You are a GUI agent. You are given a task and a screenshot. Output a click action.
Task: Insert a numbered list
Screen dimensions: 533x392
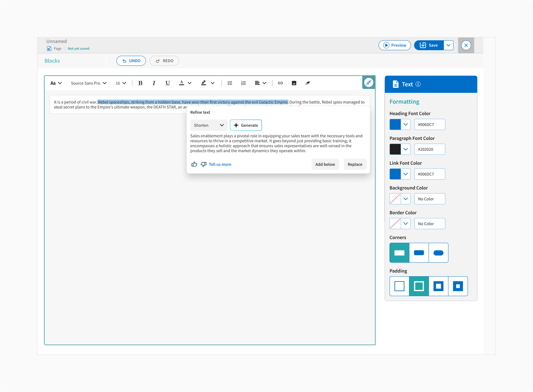243,83
